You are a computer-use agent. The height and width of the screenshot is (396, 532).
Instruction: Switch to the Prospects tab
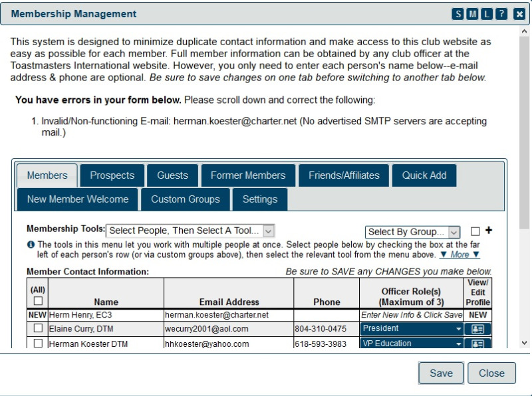coord(112,175)
